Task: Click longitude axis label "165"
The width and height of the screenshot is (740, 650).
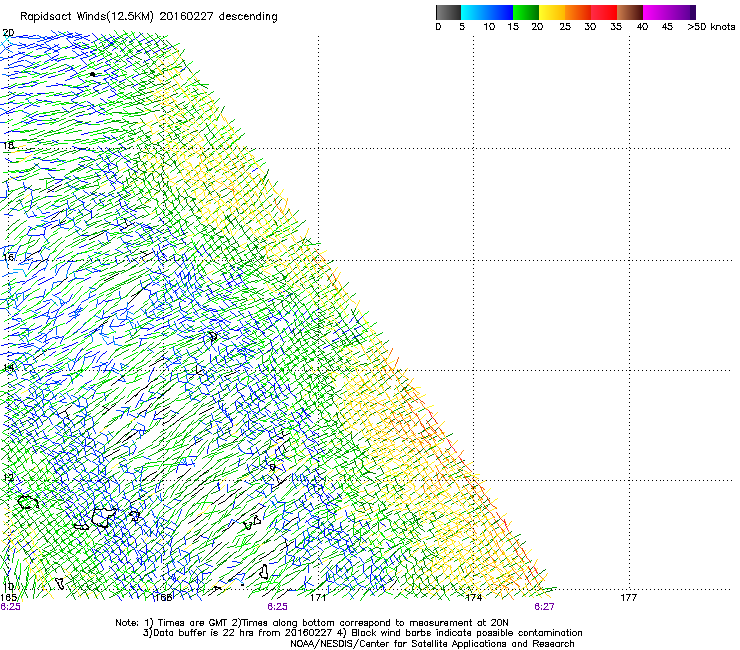Action: tap(9, 598)
